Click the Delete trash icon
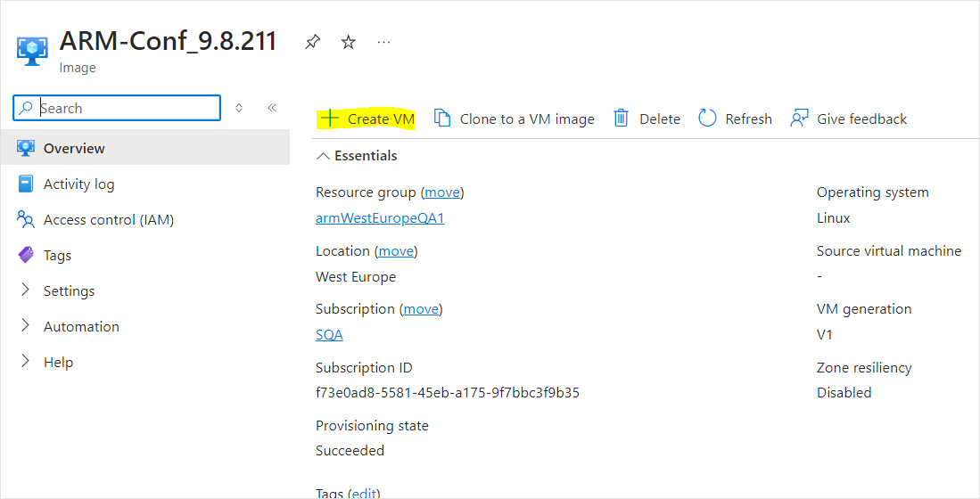 click(x=622, y=119)
